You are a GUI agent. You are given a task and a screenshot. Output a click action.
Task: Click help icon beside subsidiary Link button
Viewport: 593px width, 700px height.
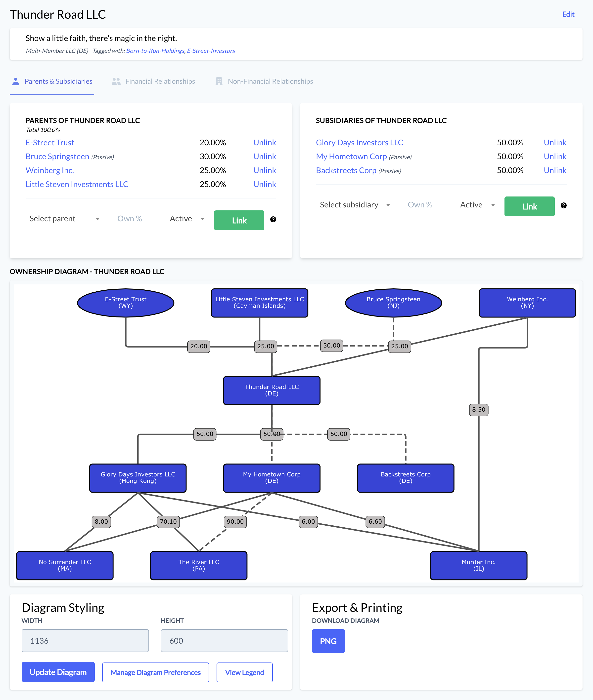[563, 206]
